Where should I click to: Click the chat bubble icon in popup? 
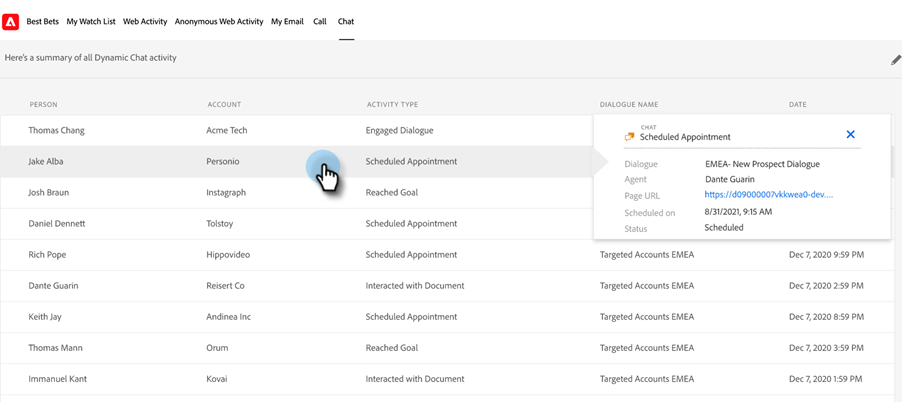(x=629, y=137)
